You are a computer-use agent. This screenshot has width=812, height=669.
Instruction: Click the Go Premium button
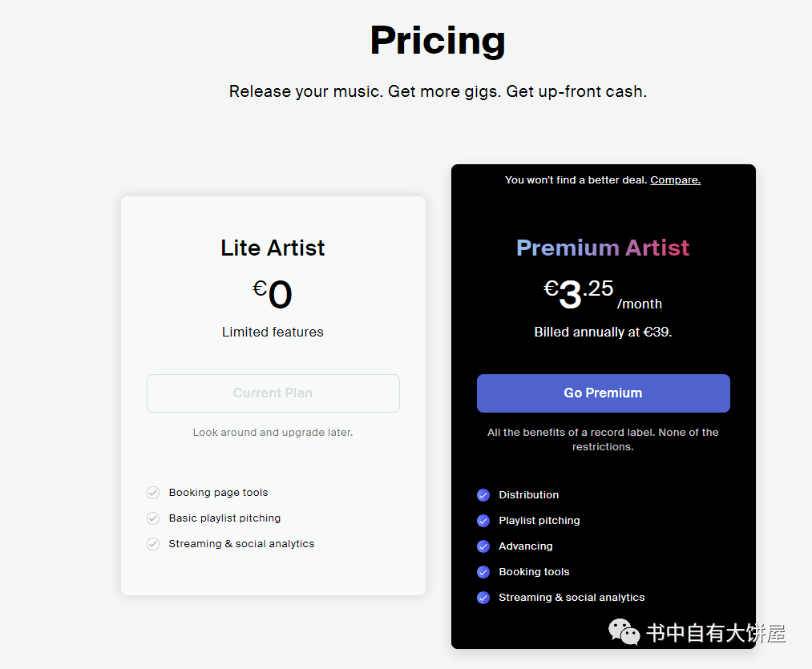pos(604,393)
